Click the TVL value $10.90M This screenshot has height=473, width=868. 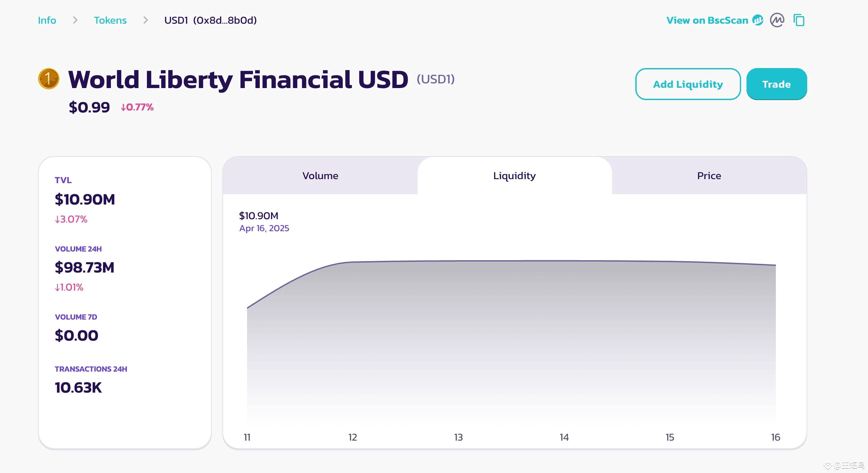pyautogui.click(x=85, y=199)
